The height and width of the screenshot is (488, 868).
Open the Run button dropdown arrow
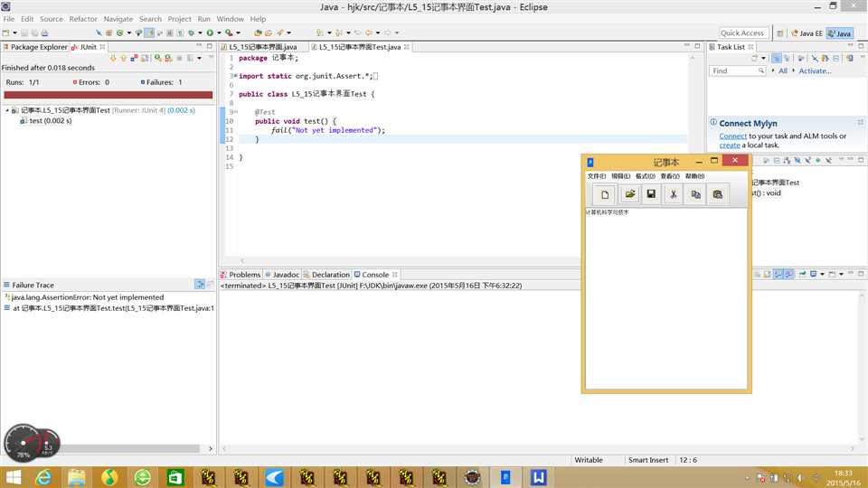(x=219, y=33)
